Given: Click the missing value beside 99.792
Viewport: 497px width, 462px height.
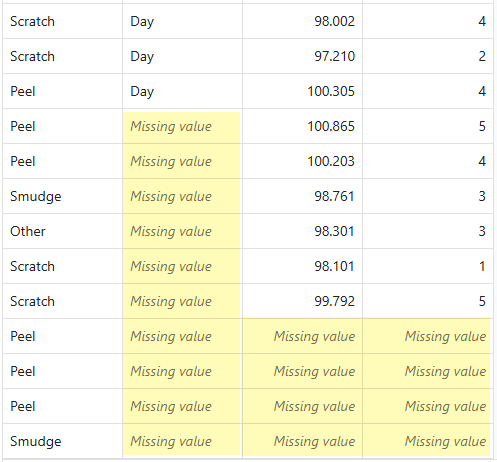Looking at the screenshot, I should click(182, 301).
